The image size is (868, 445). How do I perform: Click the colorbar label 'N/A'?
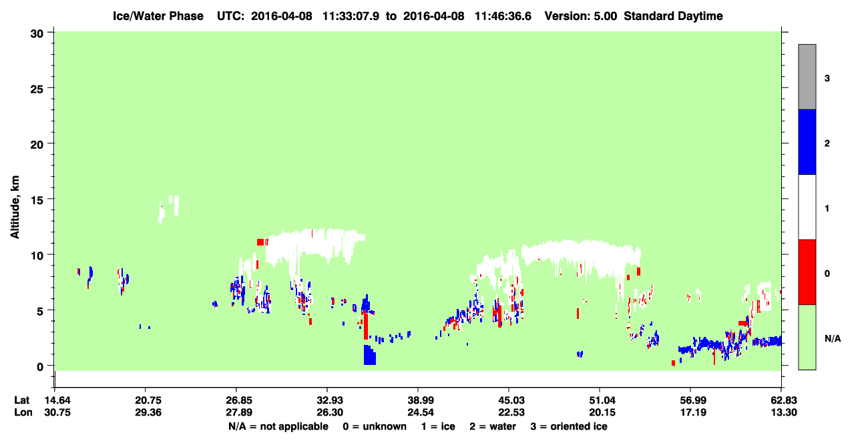tap(832, 339)
